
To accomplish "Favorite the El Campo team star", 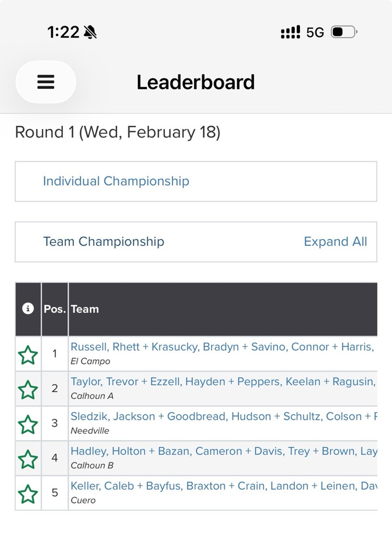I will point(28,355).
